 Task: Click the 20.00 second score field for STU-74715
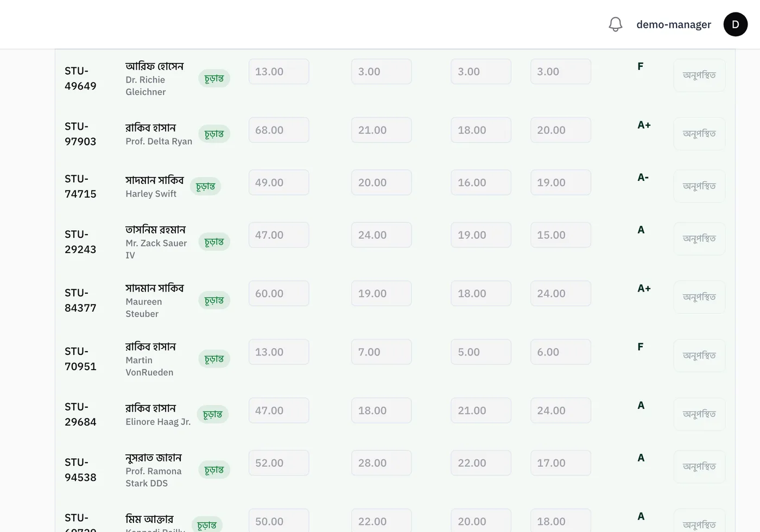coord(382,182)
